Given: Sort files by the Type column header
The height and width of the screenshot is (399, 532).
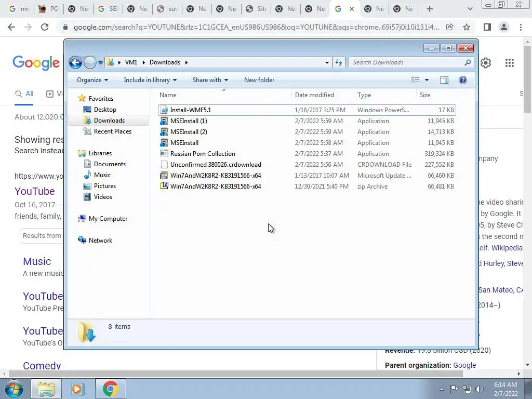Looking at the screenshot, I should pos(385,95).
